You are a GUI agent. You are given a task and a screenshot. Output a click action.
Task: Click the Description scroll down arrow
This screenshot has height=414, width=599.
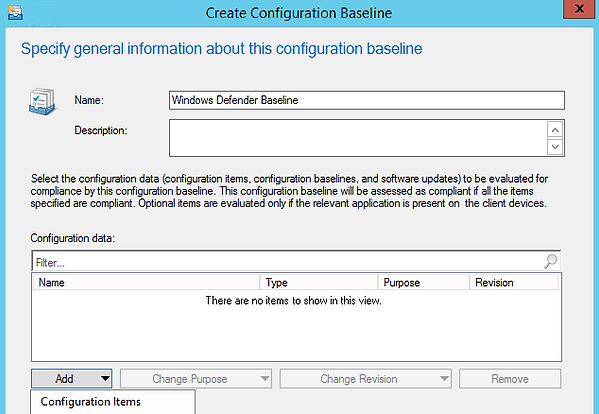(555, 147)
